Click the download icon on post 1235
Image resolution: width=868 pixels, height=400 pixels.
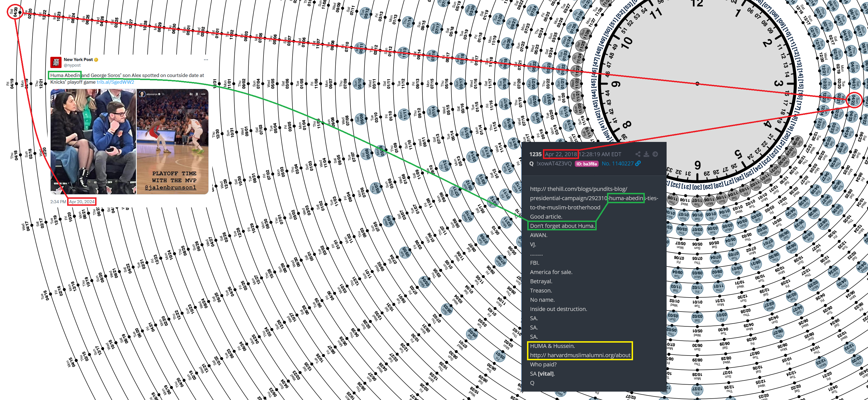[646, 154]
